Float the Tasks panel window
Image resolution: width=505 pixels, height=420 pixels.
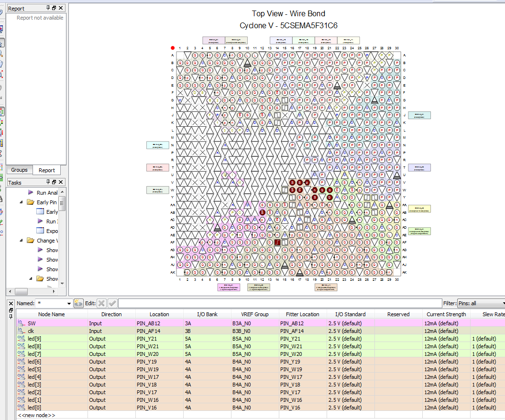pyautogui.click(x=54, y=182)
